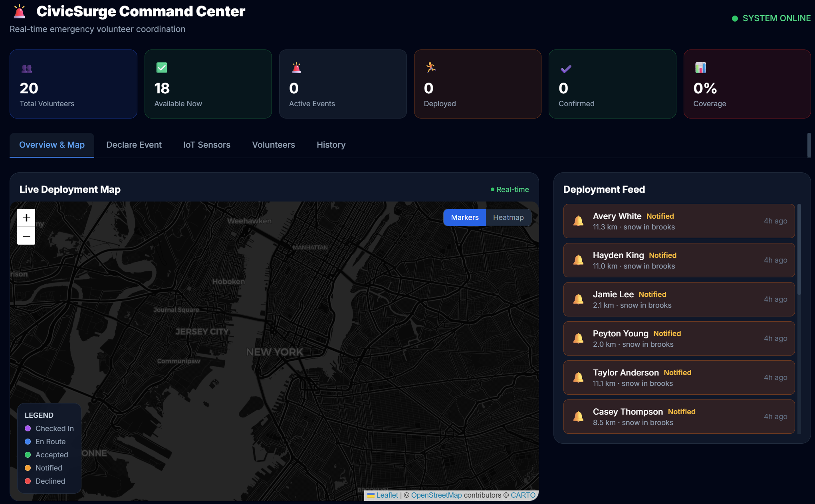Click the Coverage bar chart icon

click(x=700, y=68)
